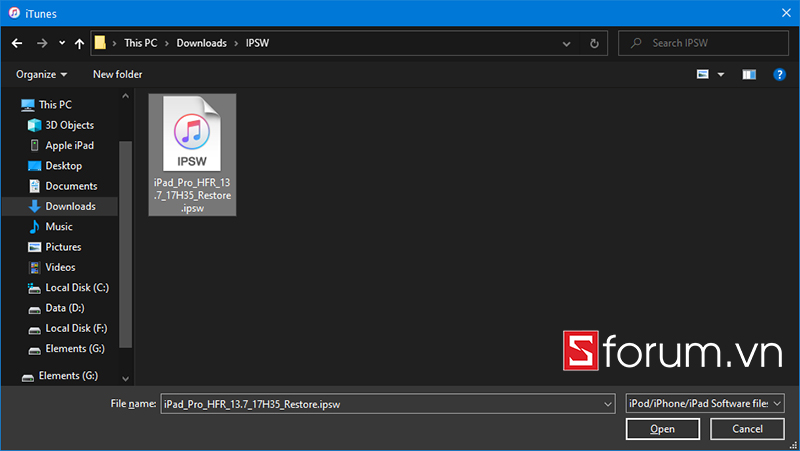
Task: Go forward with the right arrow
Action: (x=42, y=43)
